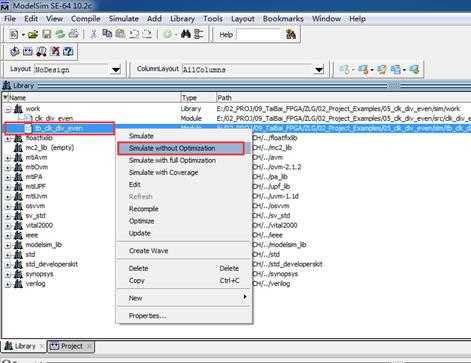471x363 pixels.
Task: Click the red X icon in second toolbar row
Action: 55,51
